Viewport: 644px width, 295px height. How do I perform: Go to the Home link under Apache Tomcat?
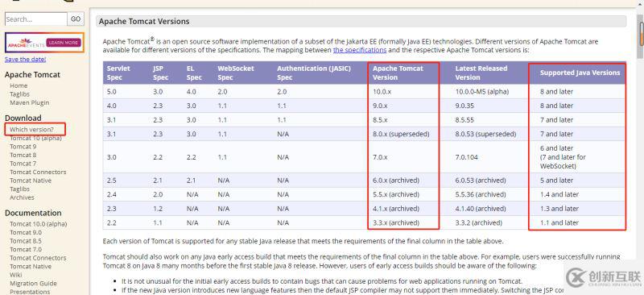pos(19,85)
